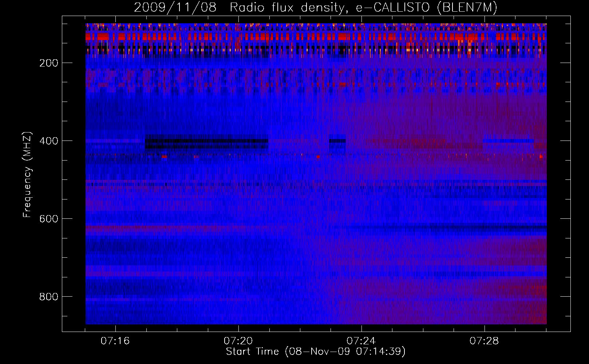Click the 'Start Time (08-Nov-09 07:14:39)' axis label
Viewport: 589px width, 364px height.
[x=316, y=352]
